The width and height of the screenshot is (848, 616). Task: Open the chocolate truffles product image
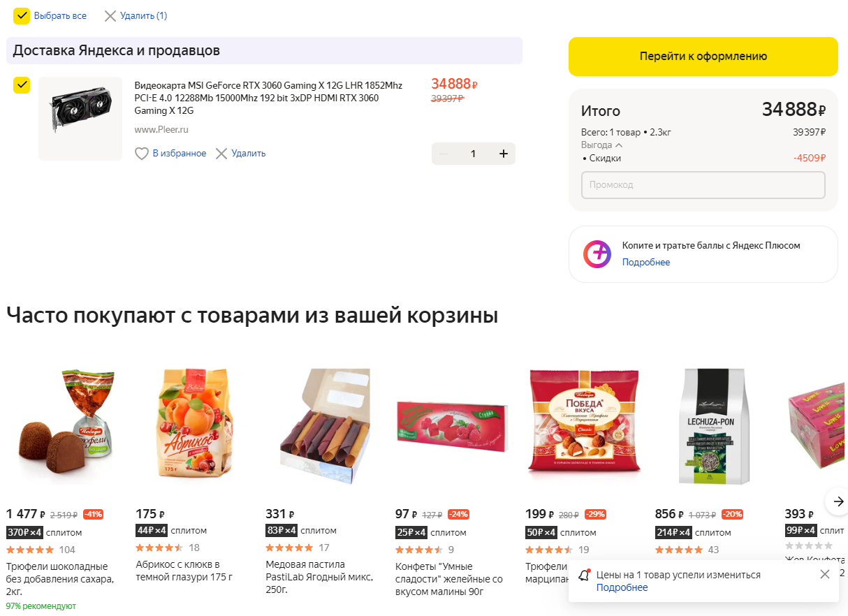coord(64,426)
